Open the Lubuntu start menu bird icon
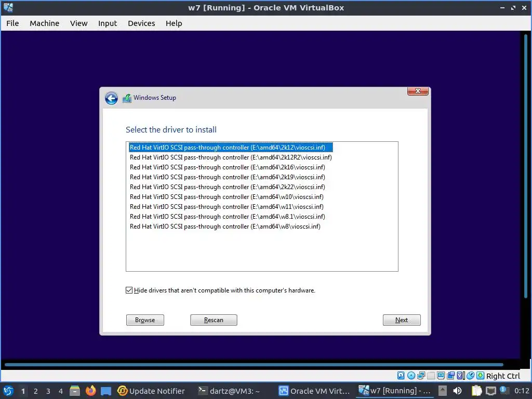The image size is (532, 399). tap(8, 391)
